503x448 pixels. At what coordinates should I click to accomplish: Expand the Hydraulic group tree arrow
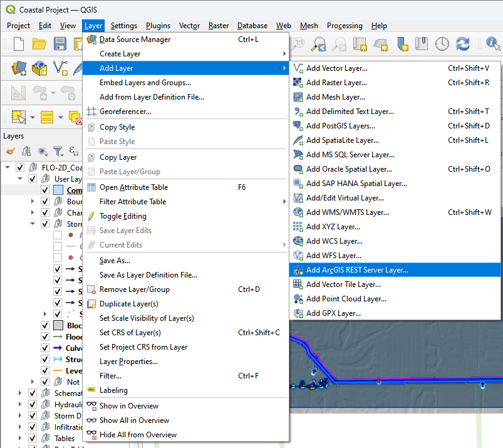pos(20,405)
